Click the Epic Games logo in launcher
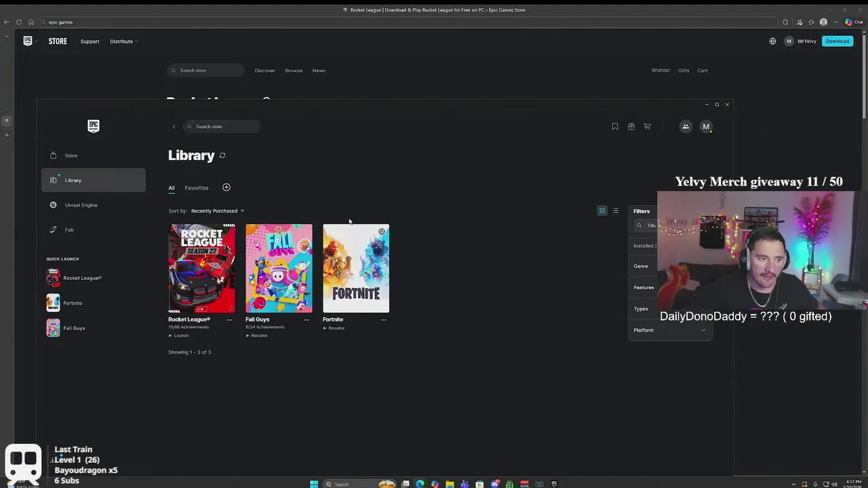Viewport: 868px width, 488px height. coord(94,126)
